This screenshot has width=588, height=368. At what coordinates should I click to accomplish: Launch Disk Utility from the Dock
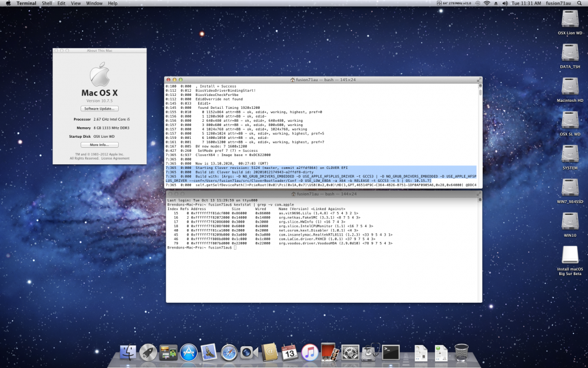coord(371,352)
